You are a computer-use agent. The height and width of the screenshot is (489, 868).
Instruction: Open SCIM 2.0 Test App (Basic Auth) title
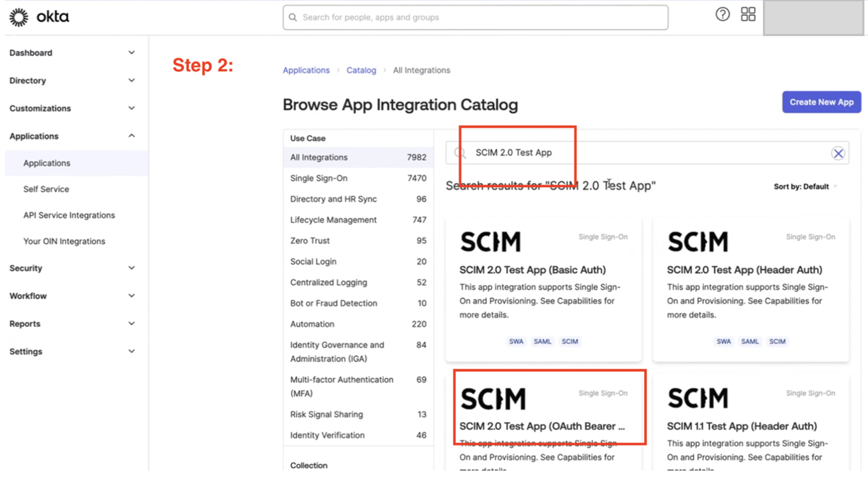(x=532, y=270)
